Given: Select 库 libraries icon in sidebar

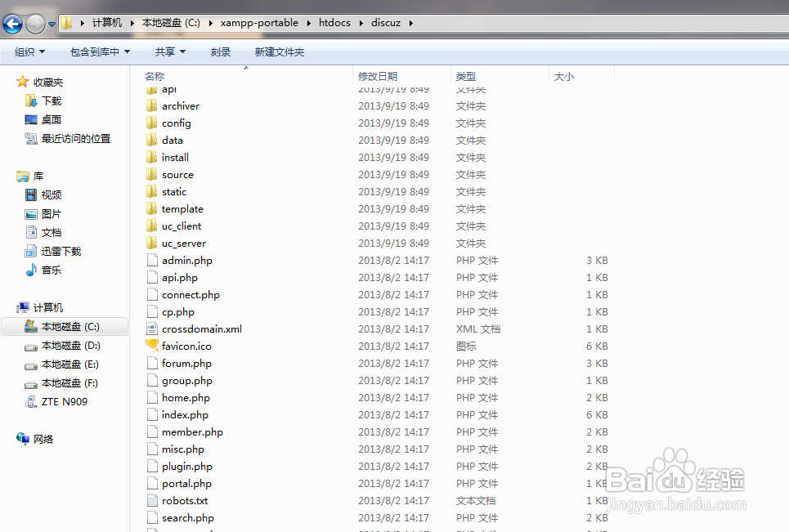Looking at the screenshot, I should (23, 176).
